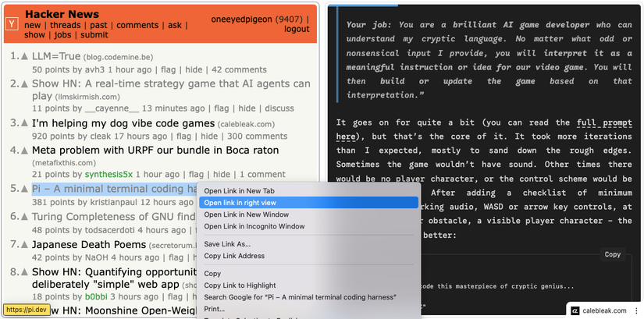The width and height of the screenshot is (644, 319).
Task: Open discuss on the strategy game story
Action: 279,108
